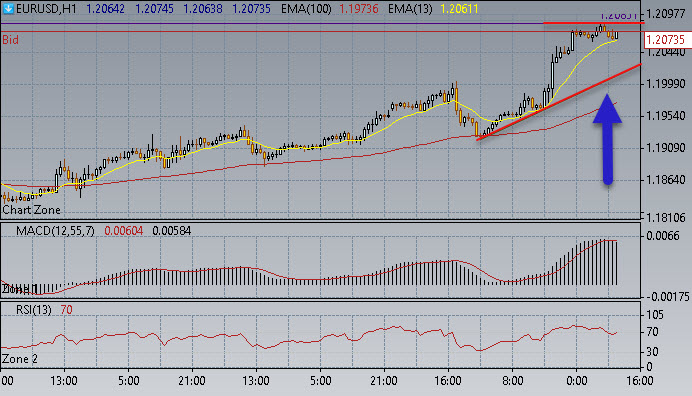This screenshot has height=396, width=692.
Task: Select the red horizontal resistance line at top
Action: pos(594,23)
